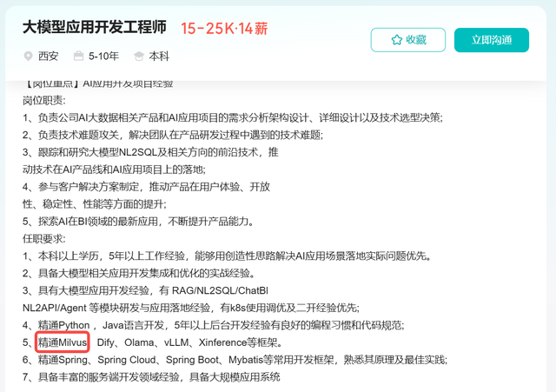Click the job title 大模型应用开发工程师
Image resolution: width=556 pixels, height=392 pixels.
[x=95, y=28]
